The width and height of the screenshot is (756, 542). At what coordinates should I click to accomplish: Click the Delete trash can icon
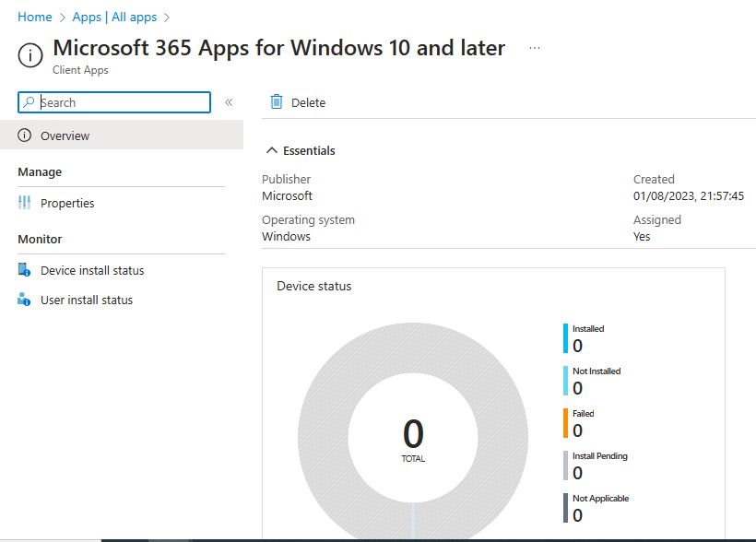(x=276, y=102)
